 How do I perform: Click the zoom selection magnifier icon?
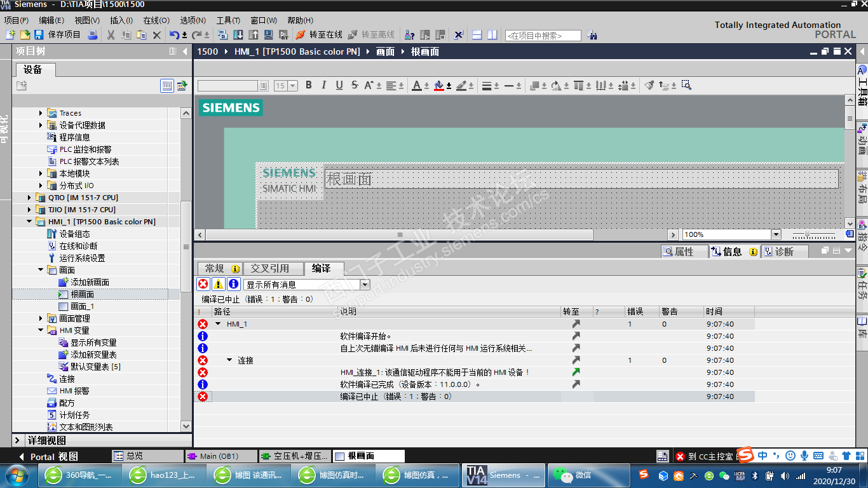686,85
